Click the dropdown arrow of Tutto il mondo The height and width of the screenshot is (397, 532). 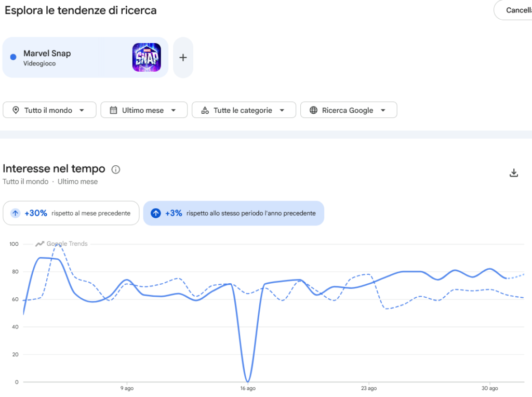pyautogui.click(x=82, y=110)
